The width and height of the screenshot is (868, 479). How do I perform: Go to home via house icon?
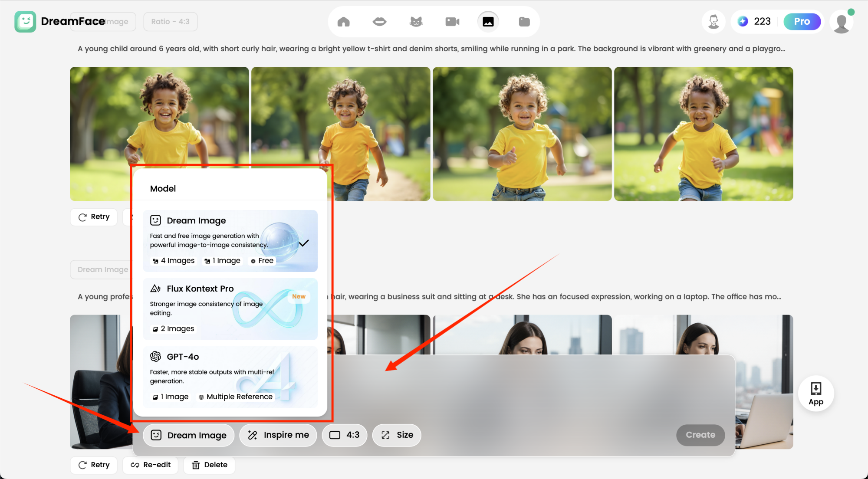click(x=343, y=22)
